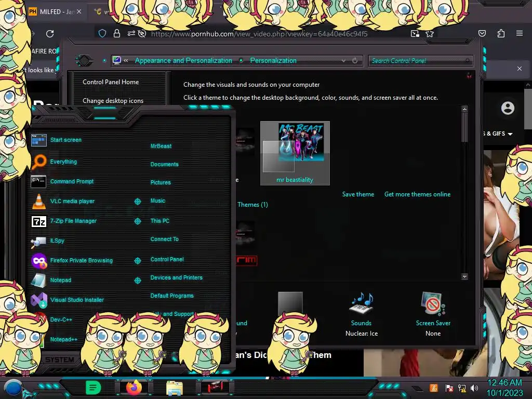Save page to Pocket
532x399 pixels.
pos(482,33)
